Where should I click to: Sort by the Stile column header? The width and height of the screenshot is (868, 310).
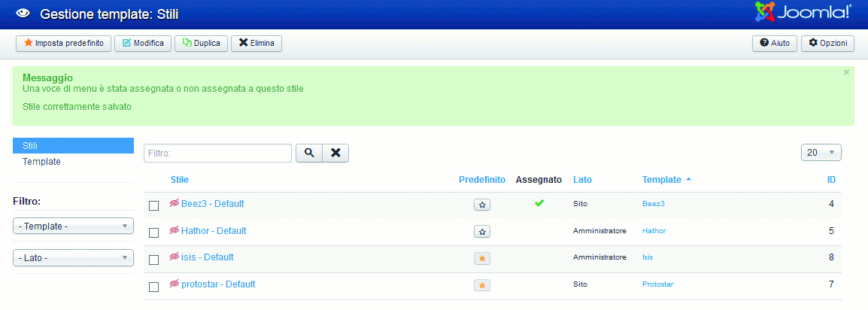click(x=179, y=179)
